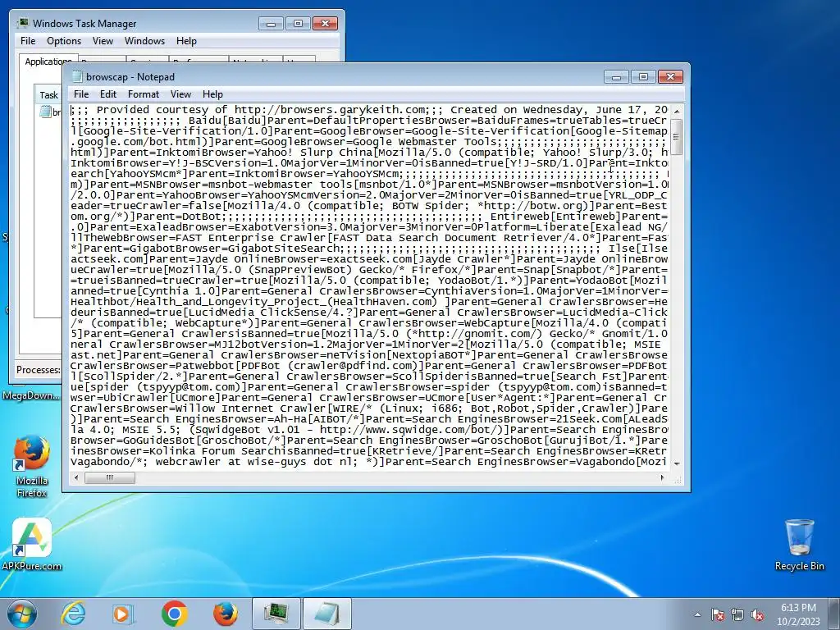
Task: Open the taskbar clock and date
Action: point(798,614)
